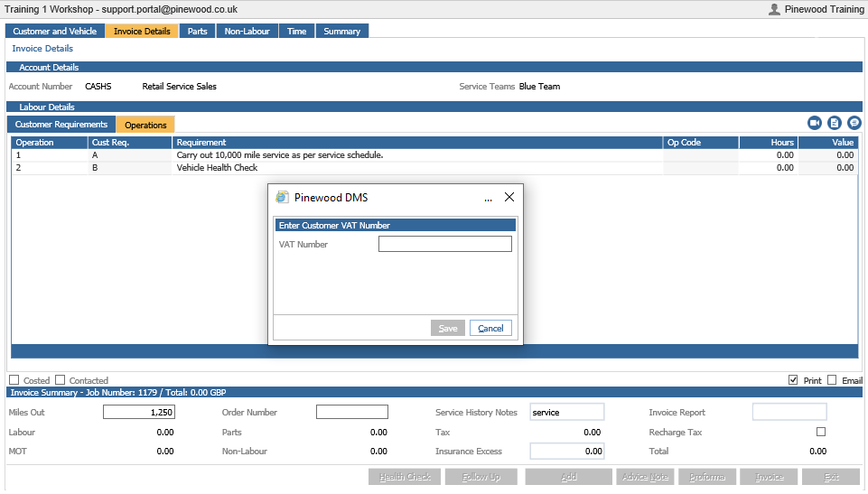The width and height of the screenshot is (868, 494).
Task: Click the Operation column header
Action: click(x=50, y=143)
